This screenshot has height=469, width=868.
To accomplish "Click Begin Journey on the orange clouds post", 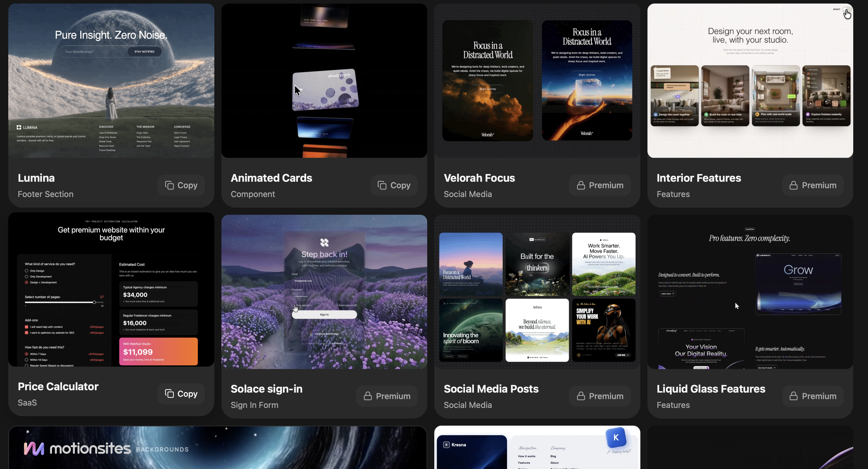I will click(x=487, y=89).
